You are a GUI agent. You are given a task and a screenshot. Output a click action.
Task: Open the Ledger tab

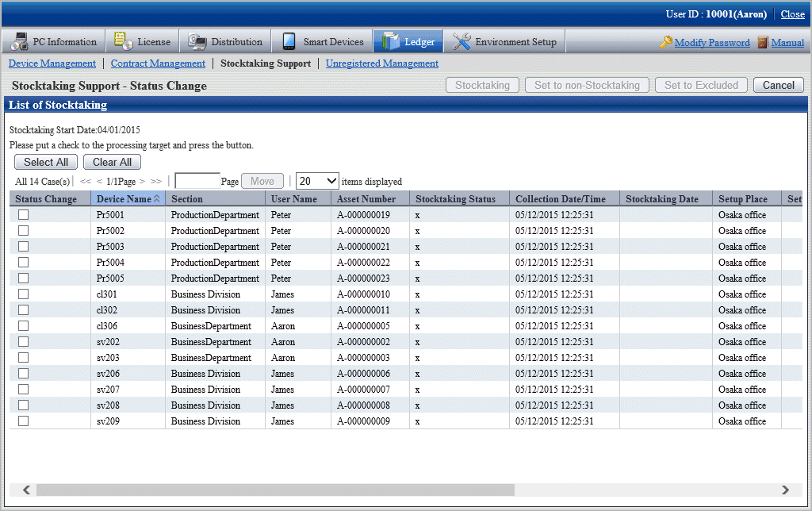click(x=408, y=41)
